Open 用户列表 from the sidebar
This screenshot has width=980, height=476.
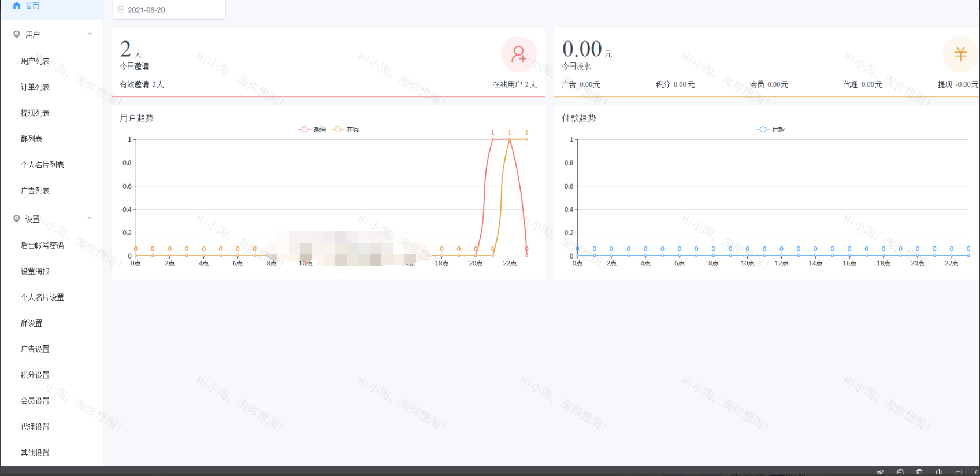point(35,61)
